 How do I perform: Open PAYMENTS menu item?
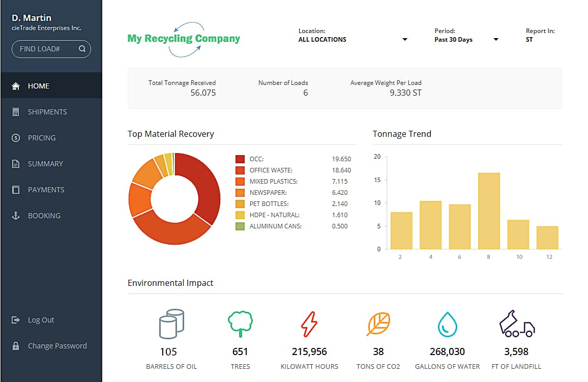[x=51, y=189]
